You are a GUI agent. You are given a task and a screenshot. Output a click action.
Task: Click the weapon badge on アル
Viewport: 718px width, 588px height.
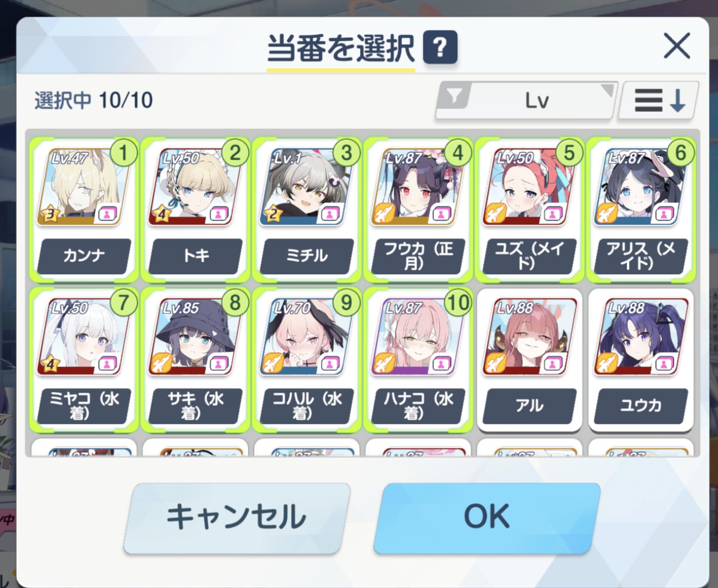point(495,364)
